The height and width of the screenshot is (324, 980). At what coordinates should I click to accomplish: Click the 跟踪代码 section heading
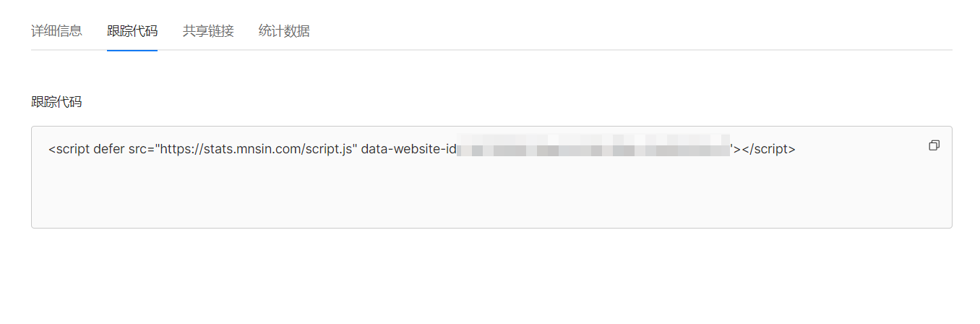coord(56,102)
